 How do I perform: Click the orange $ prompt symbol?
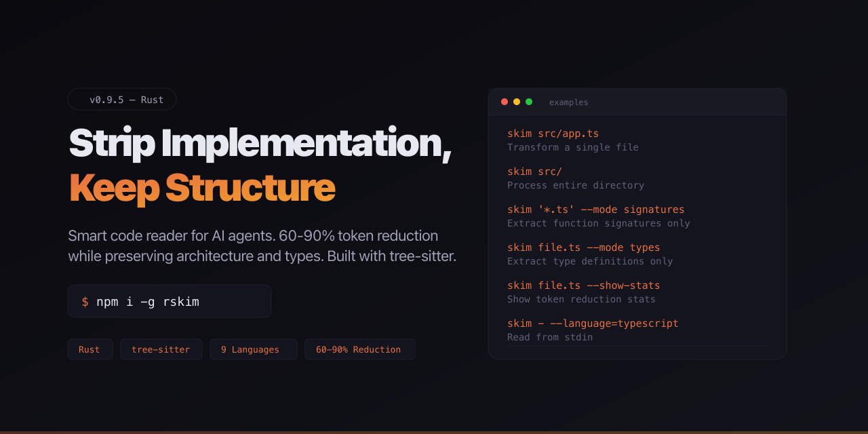85,302
